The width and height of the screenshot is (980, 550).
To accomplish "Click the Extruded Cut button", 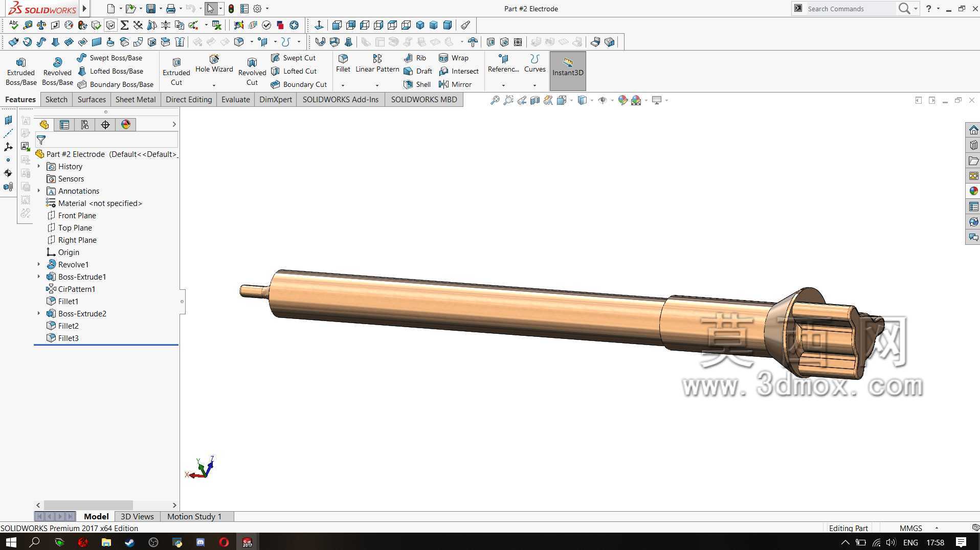I will tap(176, 71).
